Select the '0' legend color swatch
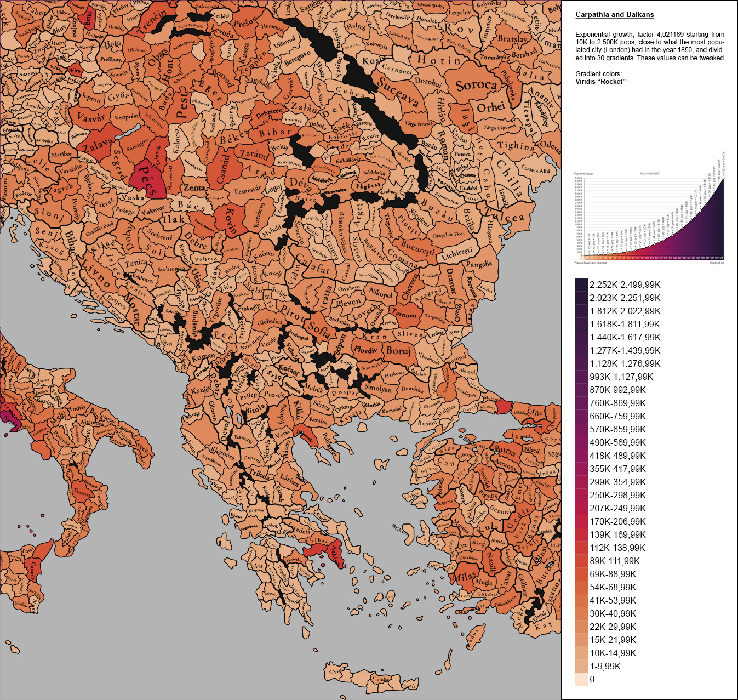738x700 pixels. click(580, 680)
